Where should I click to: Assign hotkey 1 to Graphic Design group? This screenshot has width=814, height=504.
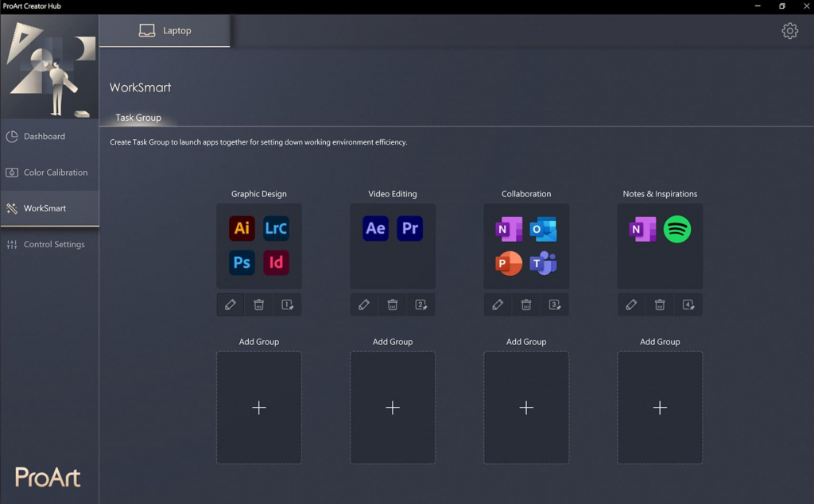[287, 304]
